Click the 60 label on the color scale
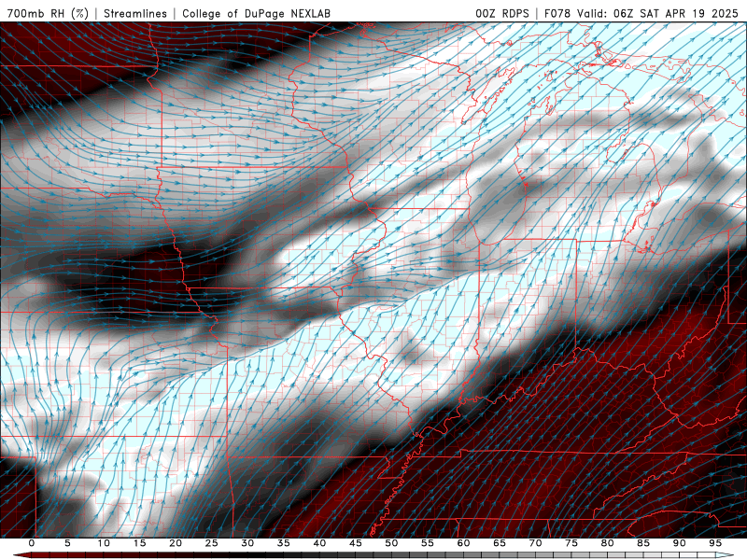The width and height of the screenshot is (747, 560). [463, 543]
